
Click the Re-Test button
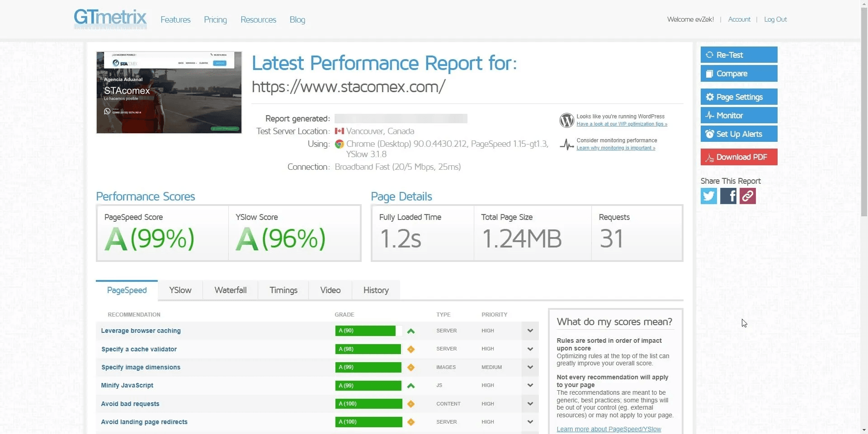[x=739, y=55]
